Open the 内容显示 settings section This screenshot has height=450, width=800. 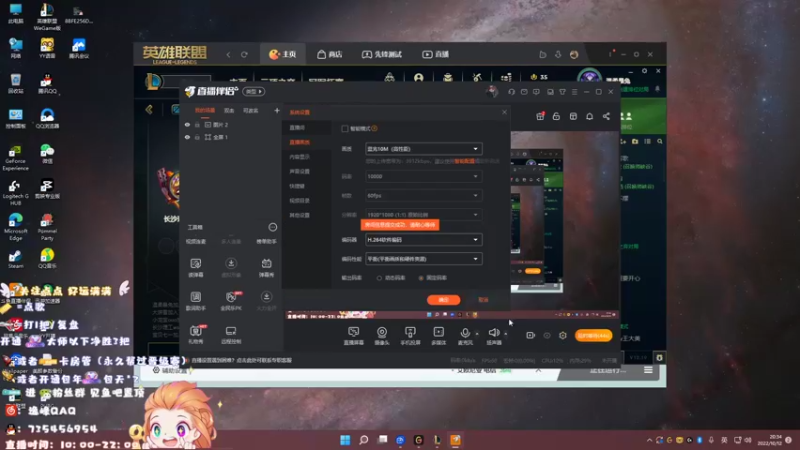(299, 157)
